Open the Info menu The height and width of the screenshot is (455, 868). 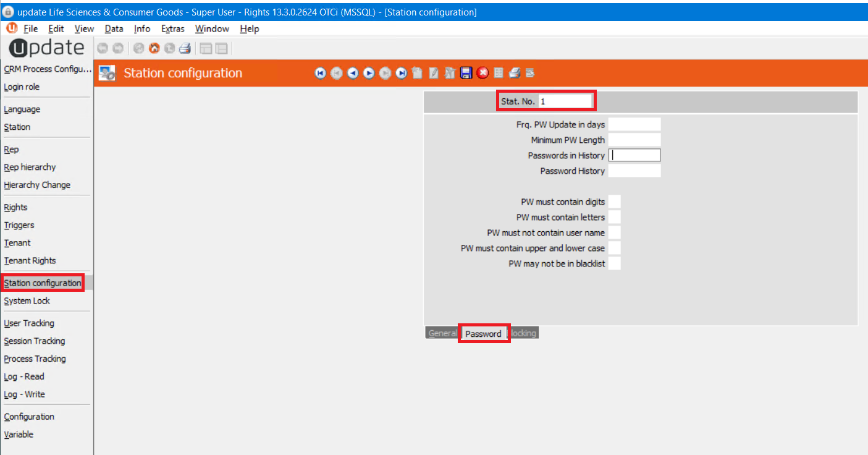[142, 28]
